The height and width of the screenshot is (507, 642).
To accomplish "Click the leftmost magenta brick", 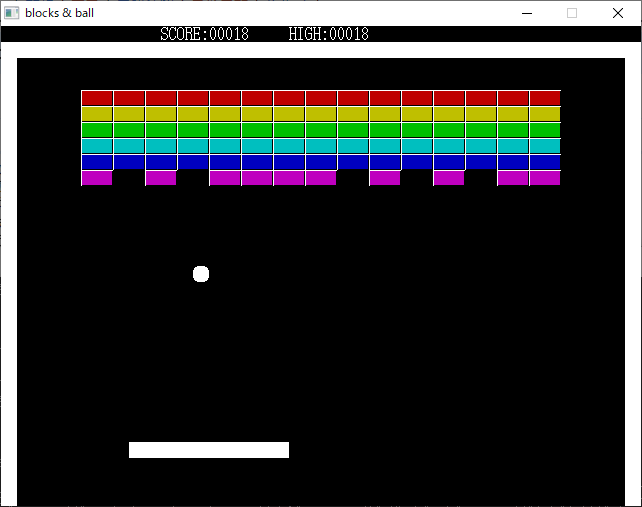I will [x=97, y=178].
